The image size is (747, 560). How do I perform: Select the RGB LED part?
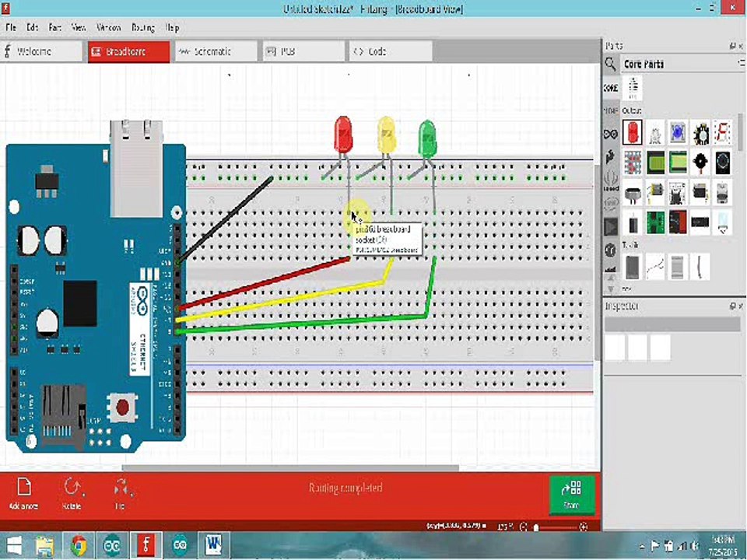click(x=655, y=133)
